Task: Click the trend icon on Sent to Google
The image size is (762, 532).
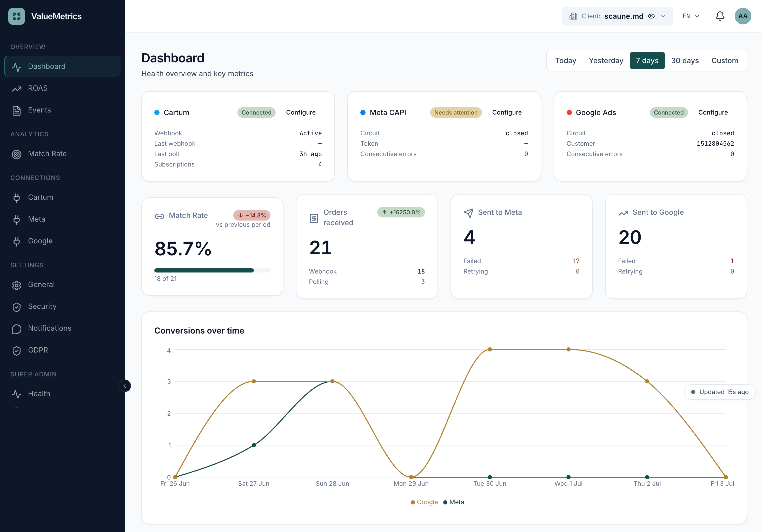Action: 623,213
